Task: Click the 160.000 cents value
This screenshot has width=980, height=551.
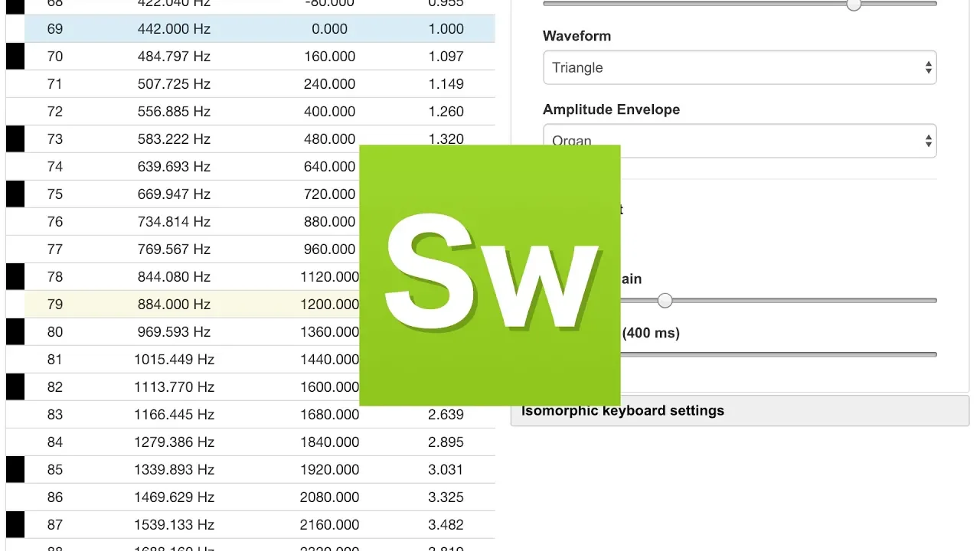Action: click(x=329, y=57)
